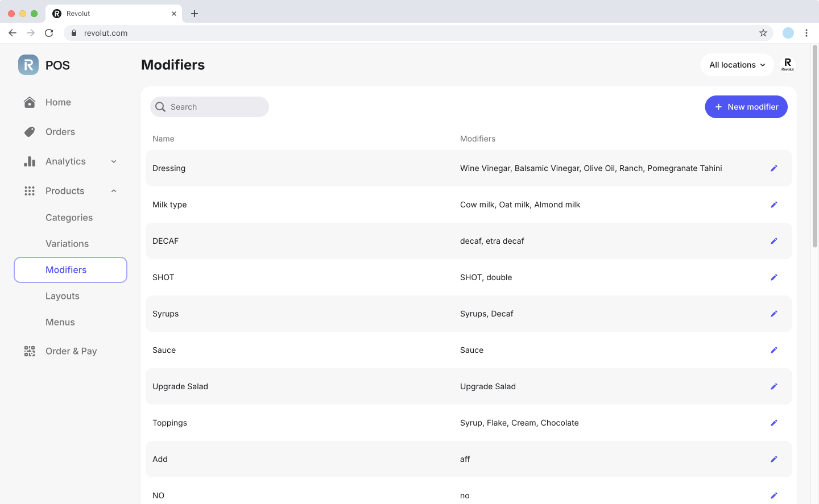Navigate to Order & Pay
Image resolution: width=819 pixels, height=504 pixels.
[71, 351]
